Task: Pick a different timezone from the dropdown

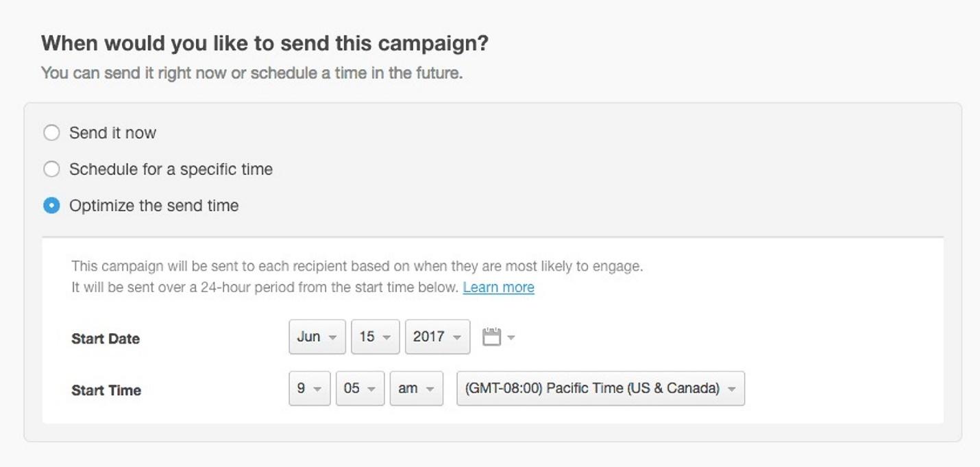Action: [600, 388]
